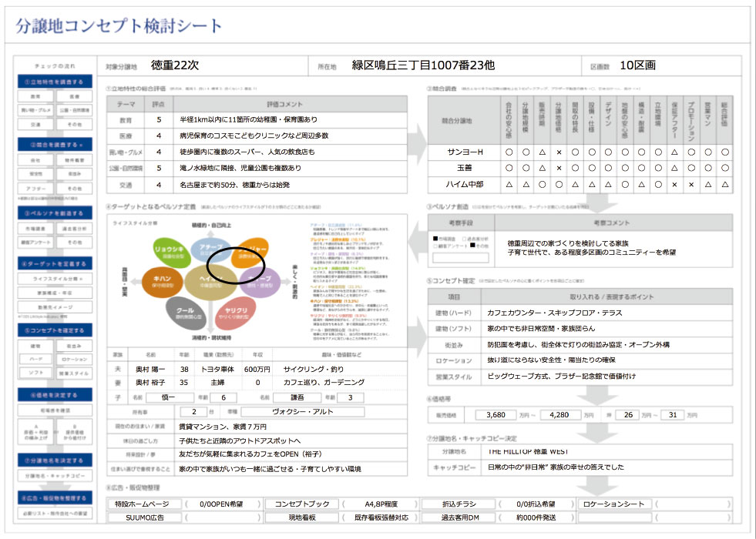756x539 pixels.
Task: Select ハード under 建物 in the sidebar
Action: pos(35,360)
